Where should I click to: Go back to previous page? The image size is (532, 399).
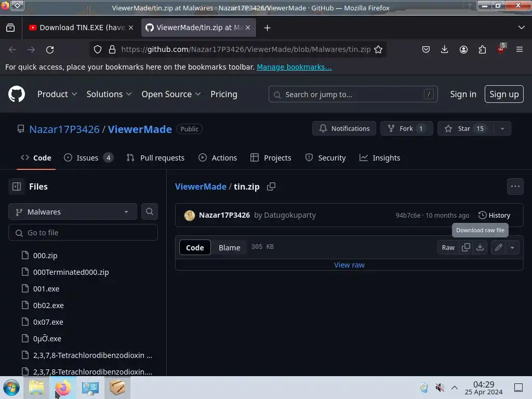pyautogui.click(x=12, y=49)
